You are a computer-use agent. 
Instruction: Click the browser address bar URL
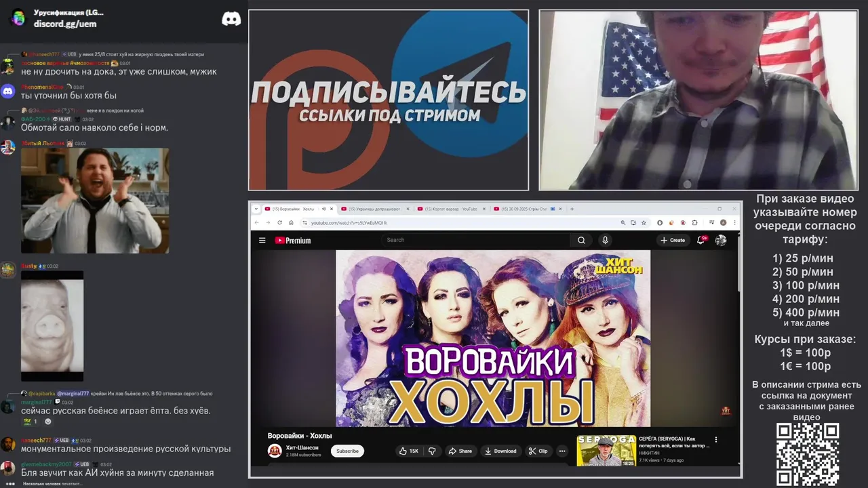tap(349, 222)
